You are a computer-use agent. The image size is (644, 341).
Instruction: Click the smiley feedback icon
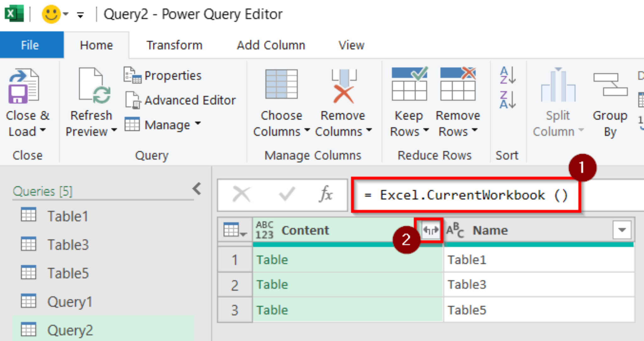pos(51,14)
